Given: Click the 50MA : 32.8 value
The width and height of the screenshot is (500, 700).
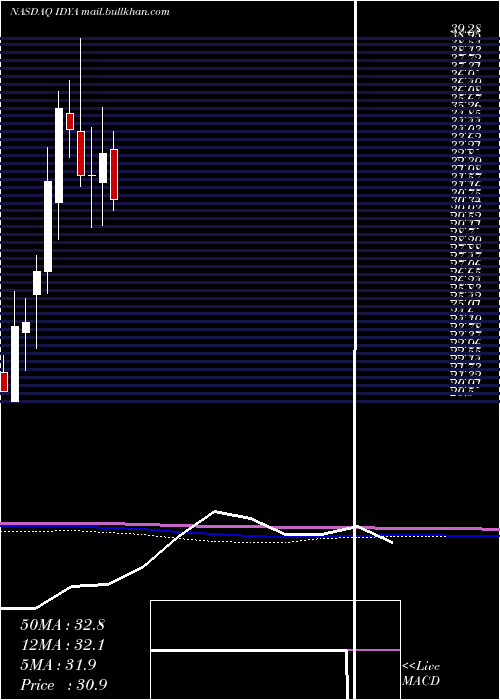Looking at the screenshot, I should 62,625.
